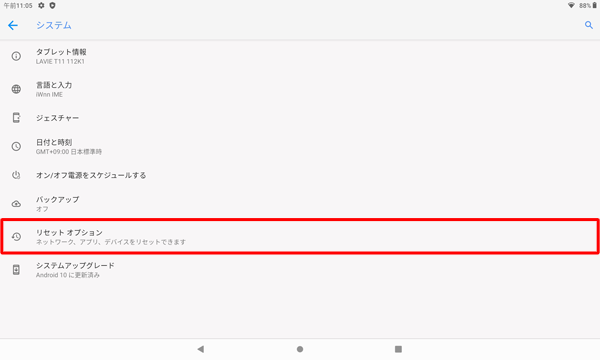Open 言語と入力 settings
Screen dimensions: 600x360
click(x=300, y=89)
